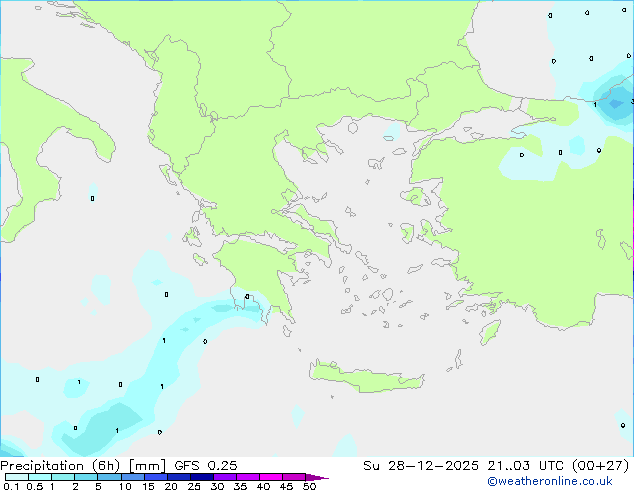Click the 'GFS 0.25' model label
The height and width of the screenshot is (490, 634).
[205, 466]
